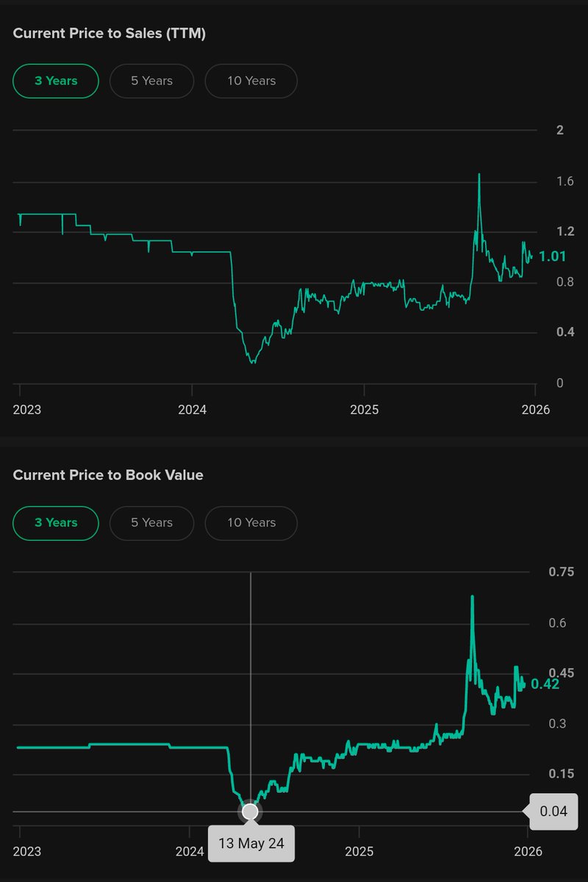Screen dimensions: 588x882
Task: Switch Price to Book Value chart to 10 Years
Action: 251,523
